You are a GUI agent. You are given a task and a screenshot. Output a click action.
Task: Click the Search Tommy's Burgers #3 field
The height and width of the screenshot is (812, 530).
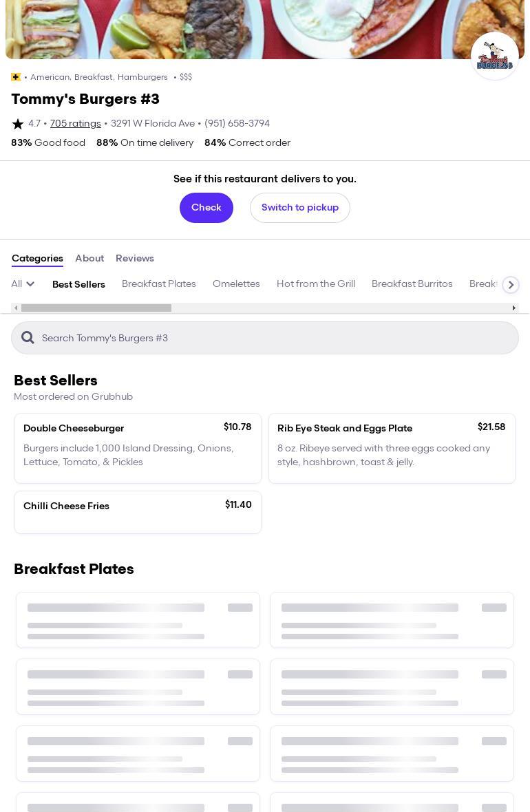tap(275, 338)
